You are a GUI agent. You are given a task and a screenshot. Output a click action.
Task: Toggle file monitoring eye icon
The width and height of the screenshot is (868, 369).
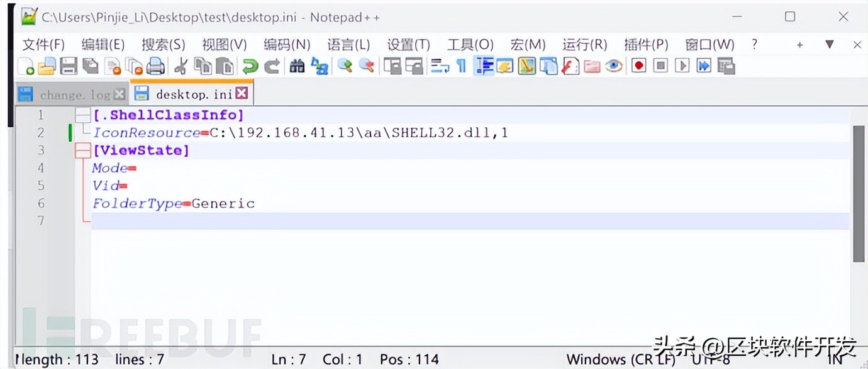(614, 66)
